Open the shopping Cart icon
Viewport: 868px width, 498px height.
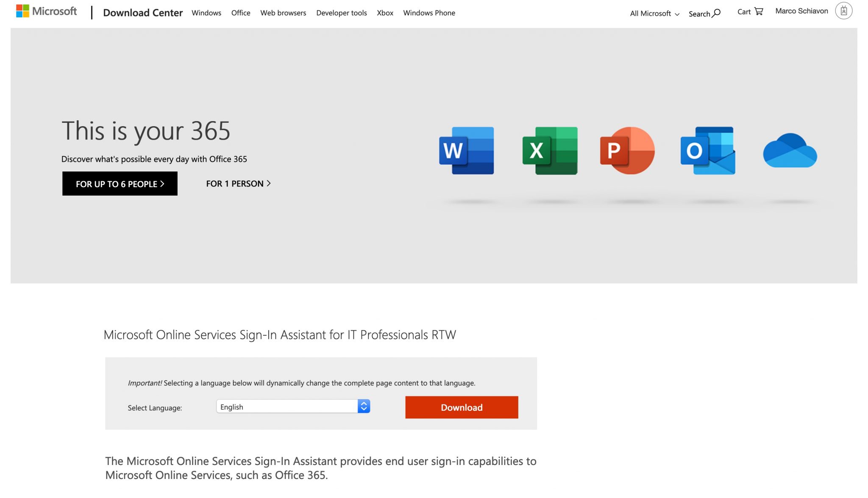click(x=759, y=11)
